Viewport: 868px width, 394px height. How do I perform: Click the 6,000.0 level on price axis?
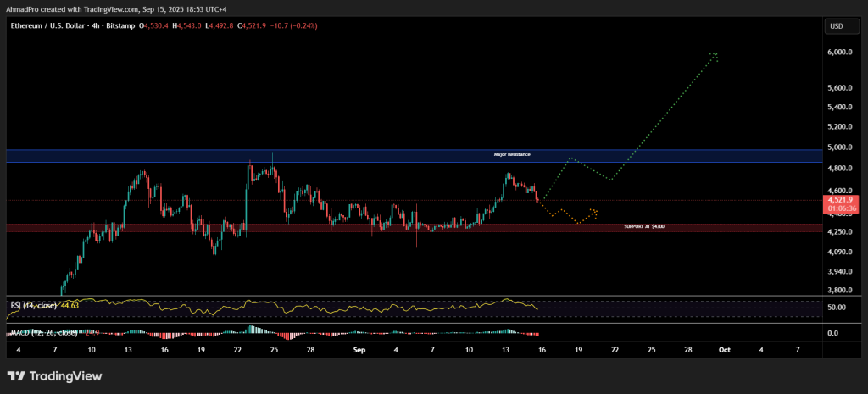(x=839, y=53)
